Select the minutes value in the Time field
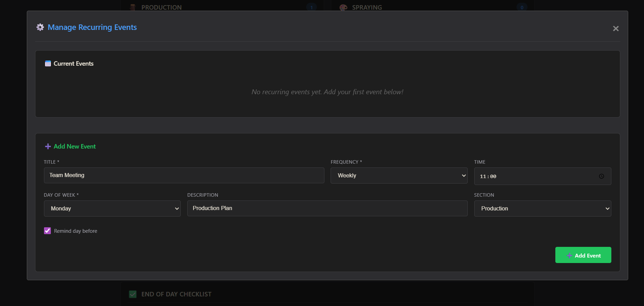This screenshot has width=644, height=306. (493, 176)
